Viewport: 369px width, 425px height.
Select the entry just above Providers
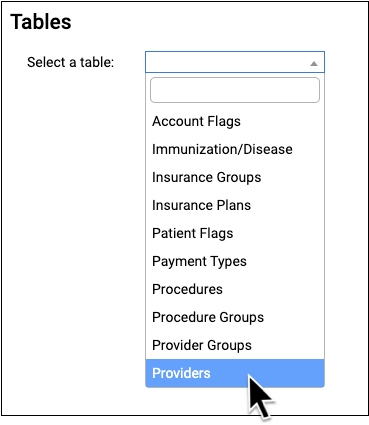(235, 345)
